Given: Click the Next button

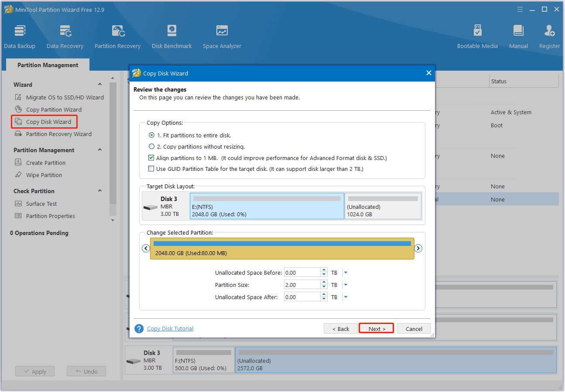Looking at the screenshot, I should (377, 328).
